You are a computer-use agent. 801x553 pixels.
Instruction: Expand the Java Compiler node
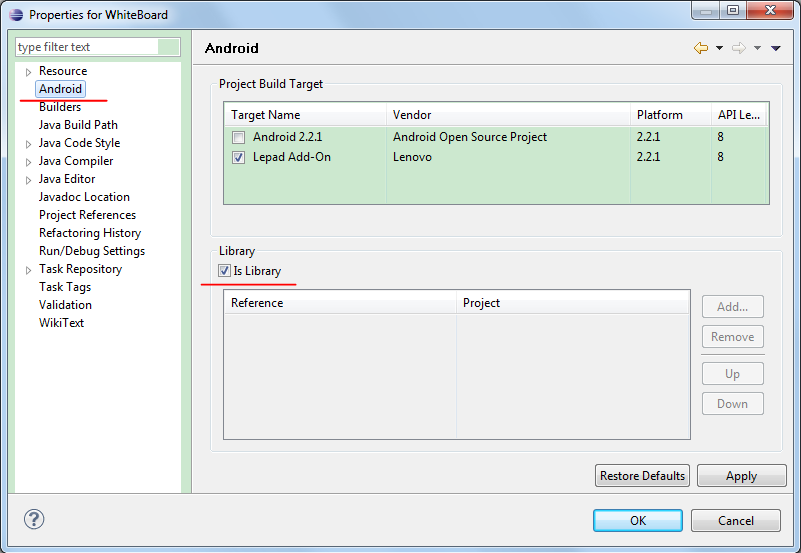29,162
